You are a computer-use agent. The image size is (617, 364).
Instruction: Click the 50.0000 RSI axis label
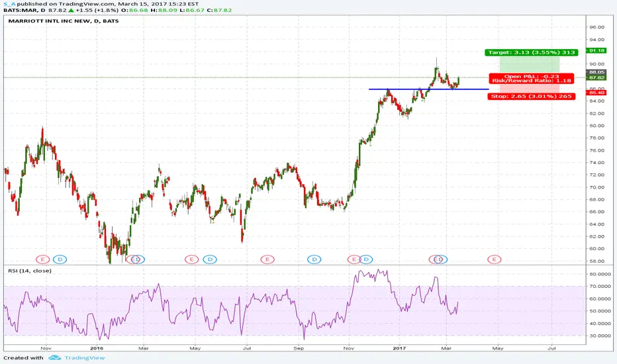tap(600, 311)
